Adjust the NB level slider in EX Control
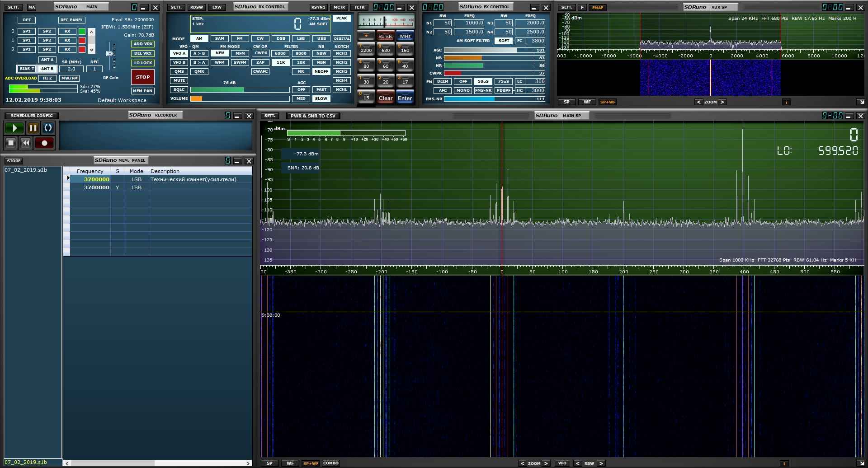Screen dimensions: 868x468 [490, 58]
